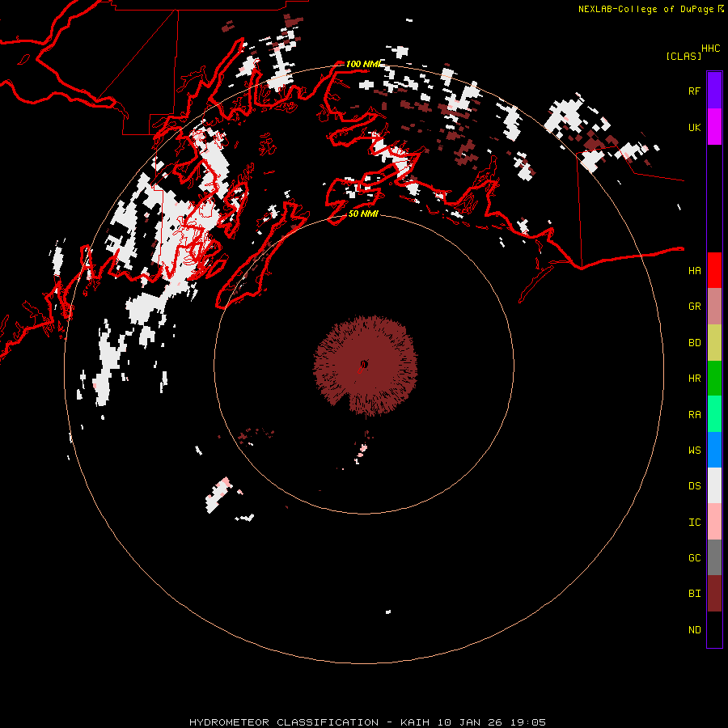Click the RF purple legend swatch
The height and width of the screenshot is (728, 728).
(714, 91)
